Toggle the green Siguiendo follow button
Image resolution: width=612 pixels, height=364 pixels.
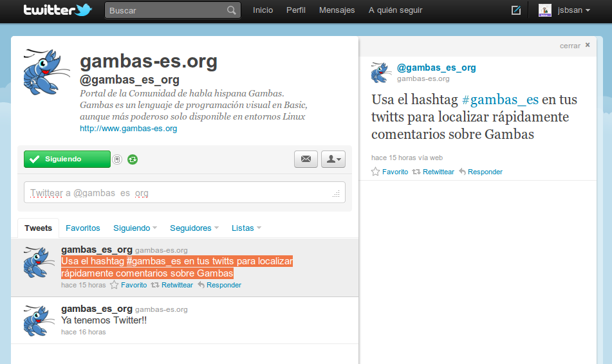click(67, 159)
